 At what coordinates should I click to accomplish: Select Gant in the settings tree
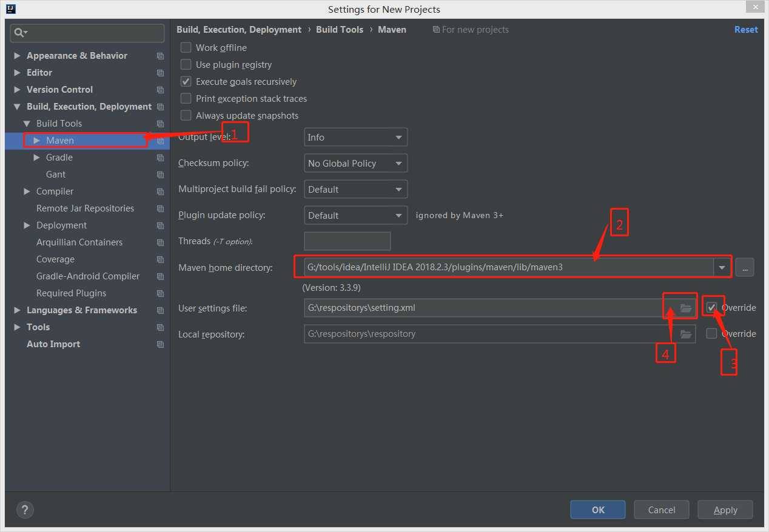tap(56, 175)
